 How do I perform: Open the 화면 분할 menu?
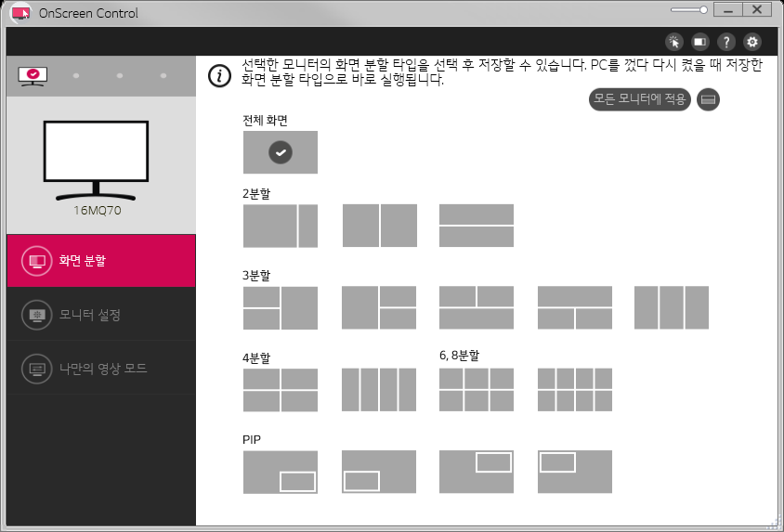click(101, 261)
